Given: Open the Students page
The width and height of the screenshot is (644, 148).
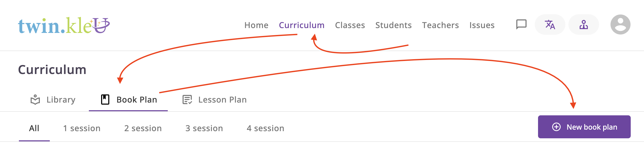Looking at the screenshot, I should [393, 25].
